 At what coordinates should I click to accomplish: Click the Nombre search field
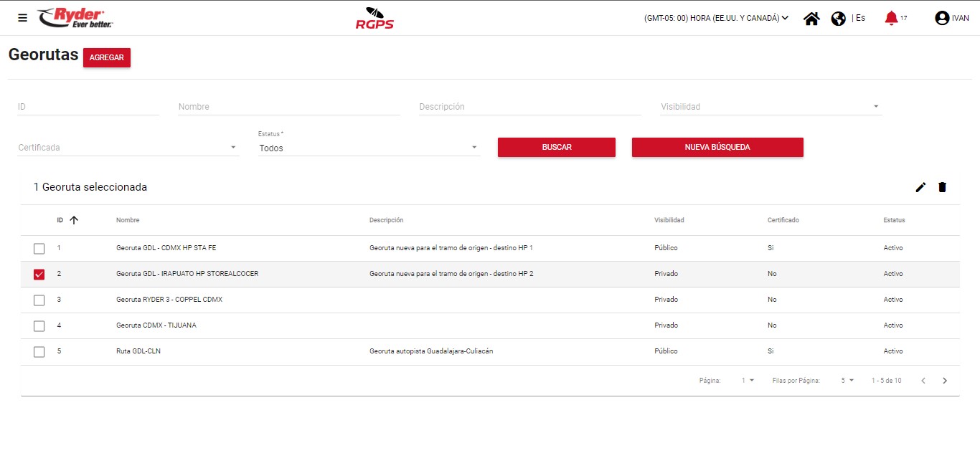288,107
